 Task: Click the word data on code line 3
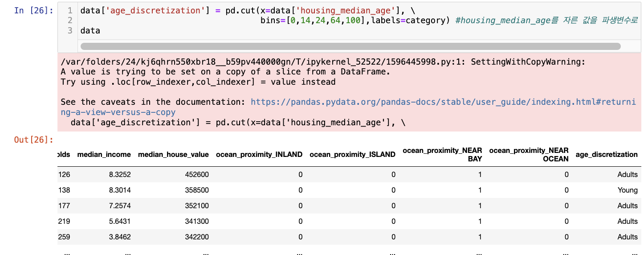point(90,31)
